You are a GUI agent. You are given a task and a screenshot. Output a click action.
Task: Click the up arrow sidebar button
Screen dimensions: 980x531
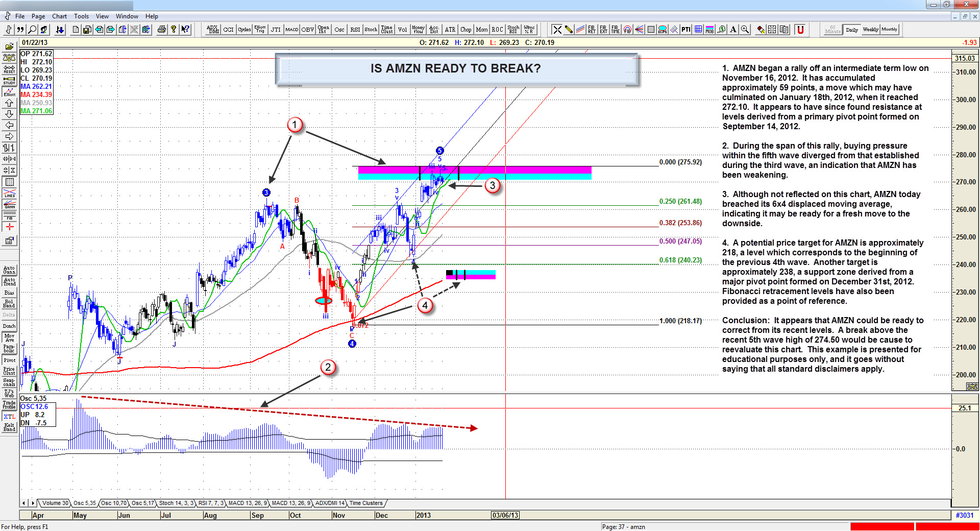(9, 103)
